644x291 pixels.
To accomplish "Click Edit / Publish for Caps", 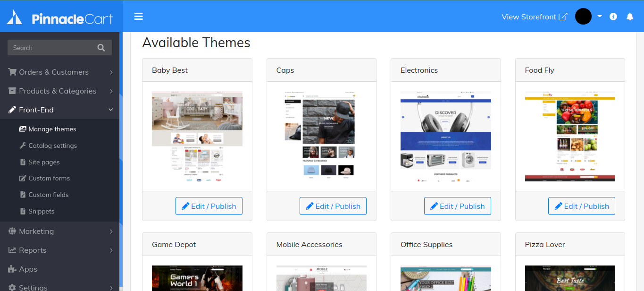I will (333, 206).
